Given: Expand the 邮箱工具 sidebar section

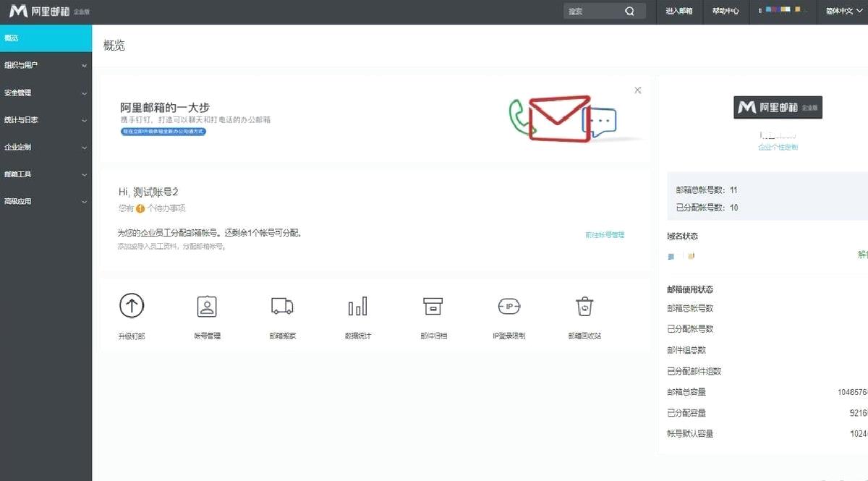Looking at the screenshot, I should pos(46,174).
